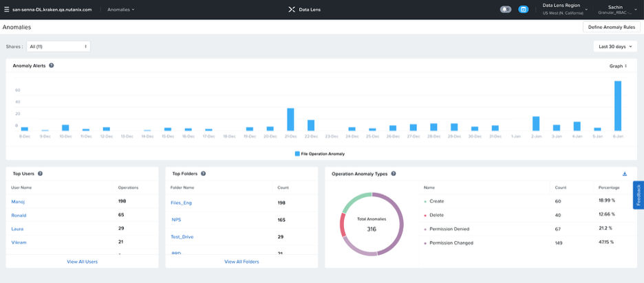Click the 6-Jan bar in anomaly chart
This screenshot has width=644, height=283.
(x=618, y=105)
